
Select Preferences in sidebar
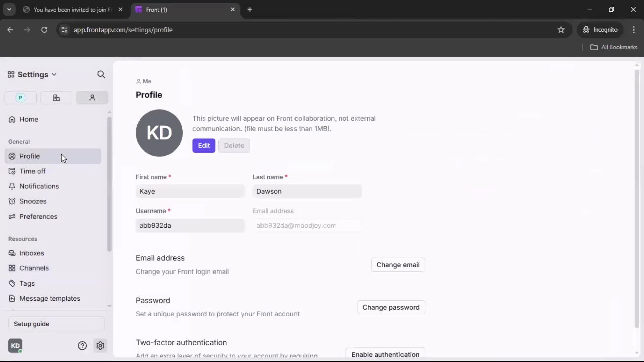(38, 216)
